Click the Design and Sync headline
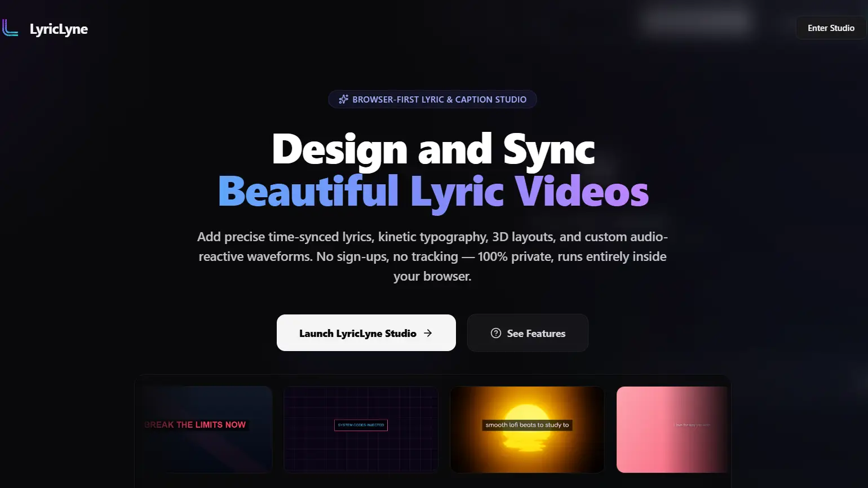This screenshot has height=488, width=868. tap(433, 149)
